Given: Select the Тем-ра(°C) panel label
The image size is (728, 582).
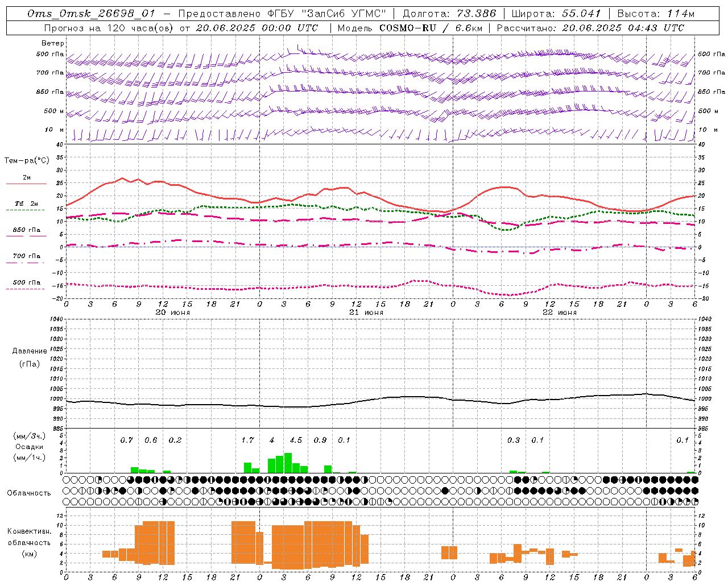Looking at the screenshot, I should [27, 161].
